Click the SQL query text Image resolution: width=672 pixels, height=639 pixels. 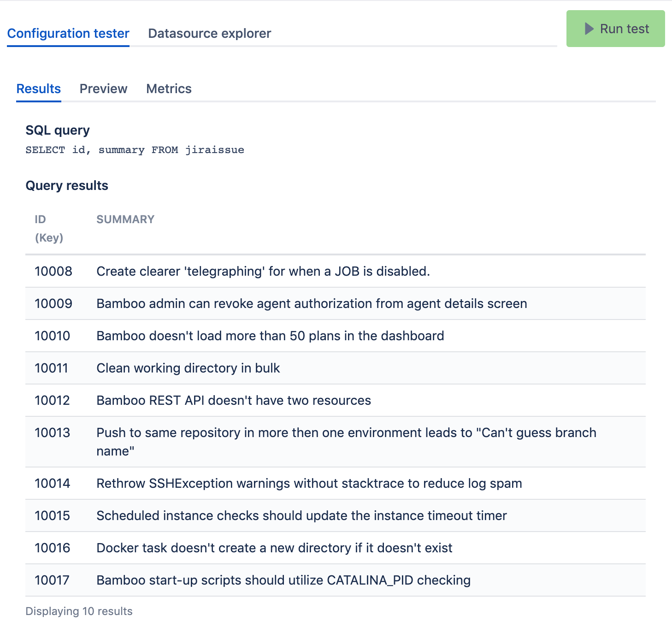point(135,150)
